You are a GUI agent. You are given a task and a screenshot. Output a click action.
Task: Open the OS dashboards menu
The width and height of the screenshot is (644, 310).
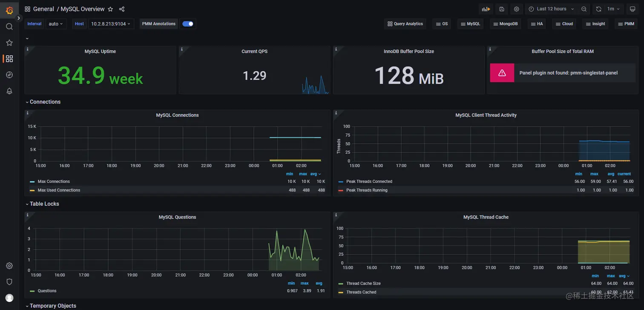(x=442, y=24)
